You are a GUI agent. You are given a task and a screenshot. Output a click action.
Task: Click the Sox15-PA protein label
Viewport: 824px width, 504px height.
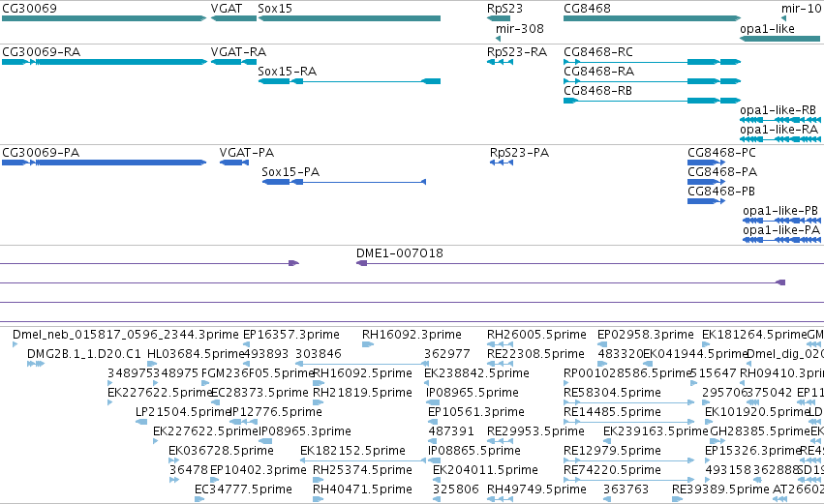(290, 172)
